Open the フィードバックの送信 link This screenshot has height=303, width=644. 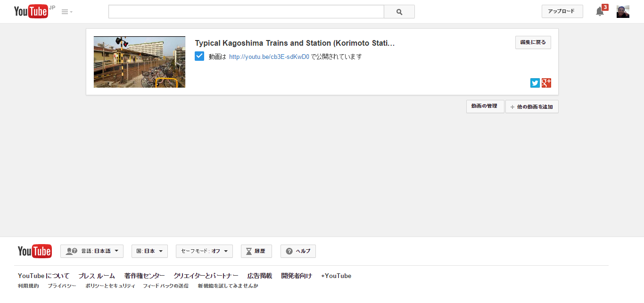[166, 286]
